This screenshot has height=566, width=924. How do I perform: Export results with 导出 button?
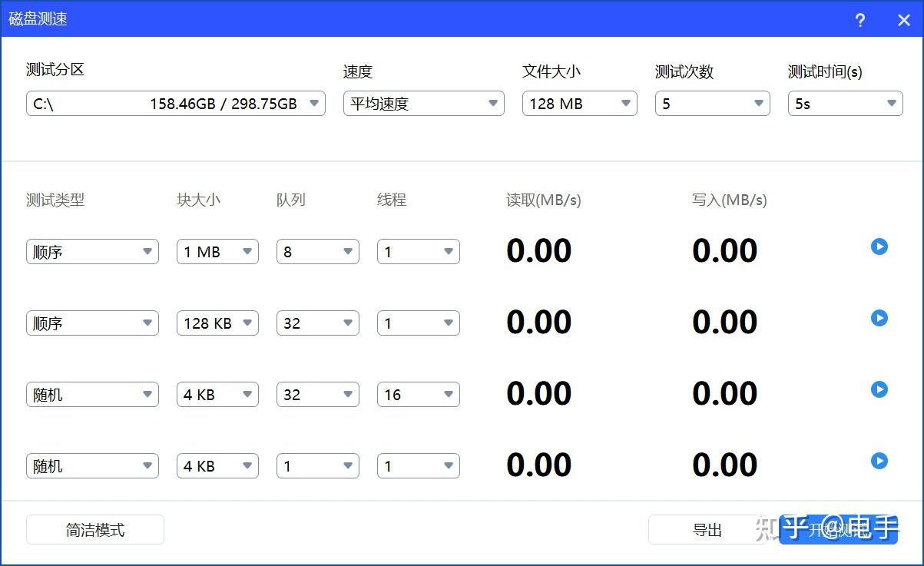[x=708, y=529]
